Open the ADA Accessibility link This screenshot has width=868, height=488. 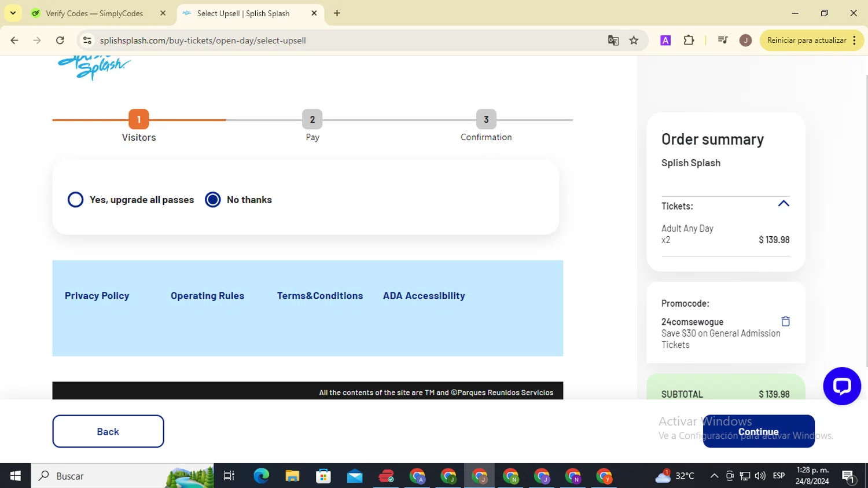coord(424,296)
